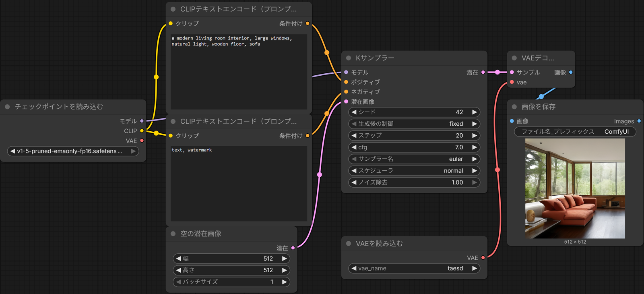Decrease 高さ height value with left arrow
Screen dimensions: 644x294
click(179, 270)
